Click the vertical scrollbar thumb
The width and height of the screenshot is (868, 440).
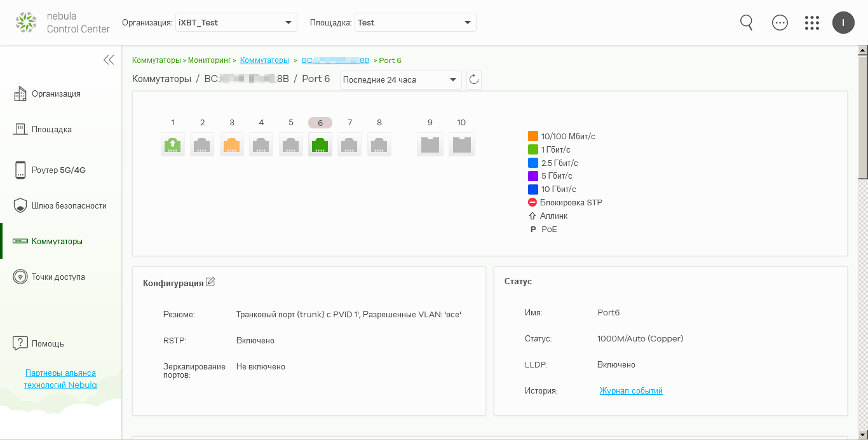pyautogui.click(x=863, y=118)
